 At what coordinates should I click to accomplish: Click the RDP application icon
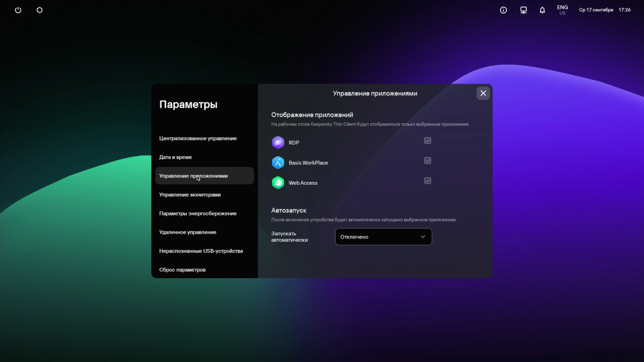(x=278, y=142)
